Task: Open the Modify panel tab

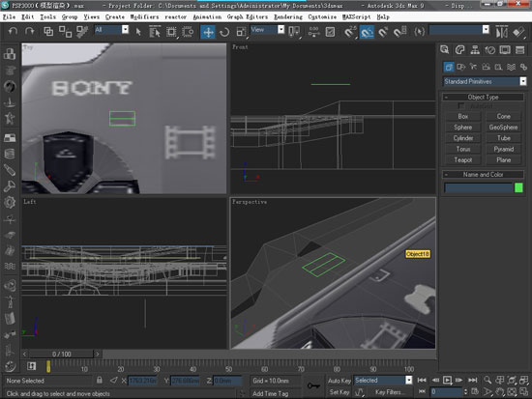Action: click(459, 50)
